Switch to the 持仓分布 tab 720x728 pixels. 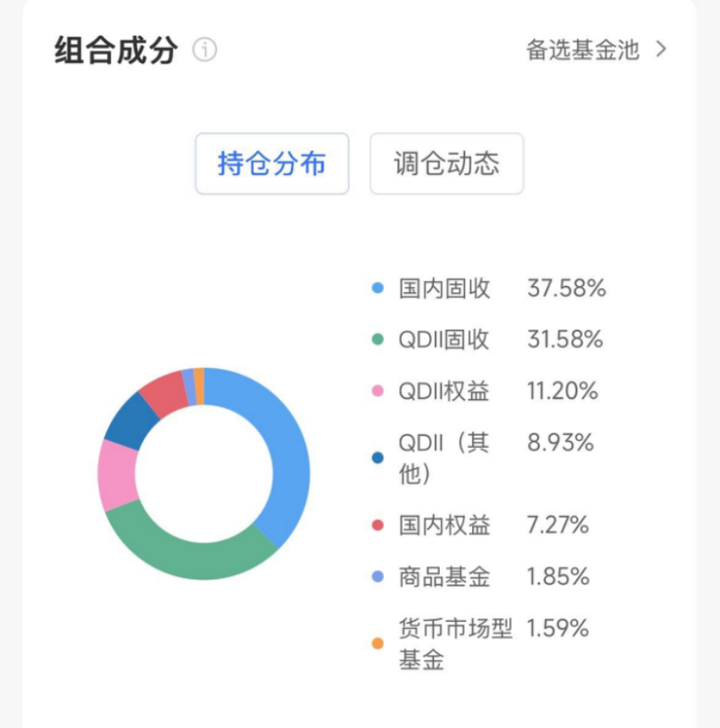(271, 164)
